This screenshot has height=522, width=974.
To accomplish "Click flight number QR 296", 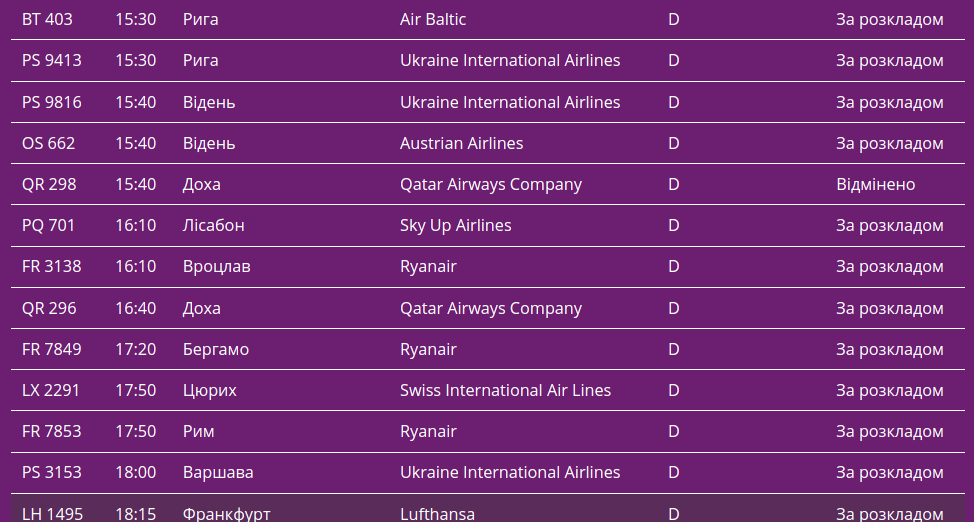I will (x=49, y=308).
